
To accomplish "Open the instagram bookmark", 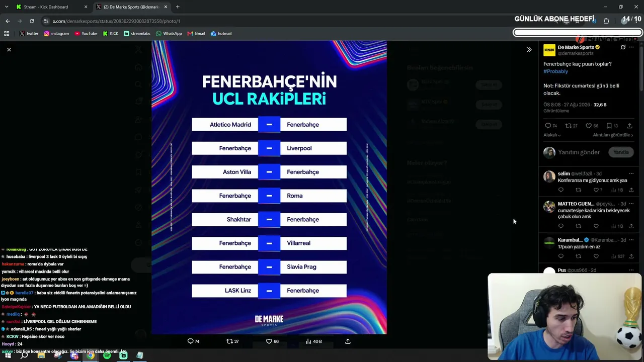I will click(56, 34).
